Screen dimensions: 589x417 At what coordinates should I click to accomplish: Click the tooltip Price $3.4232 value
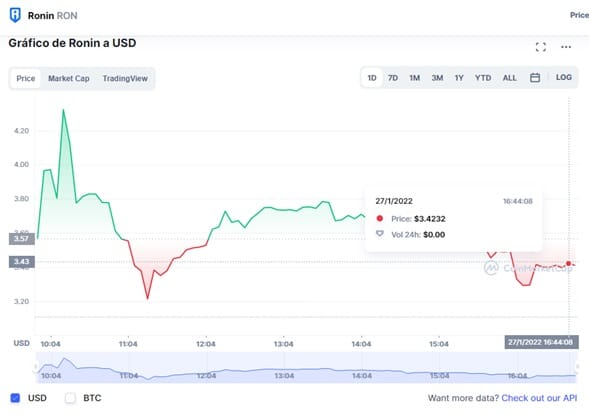[429, 219]
